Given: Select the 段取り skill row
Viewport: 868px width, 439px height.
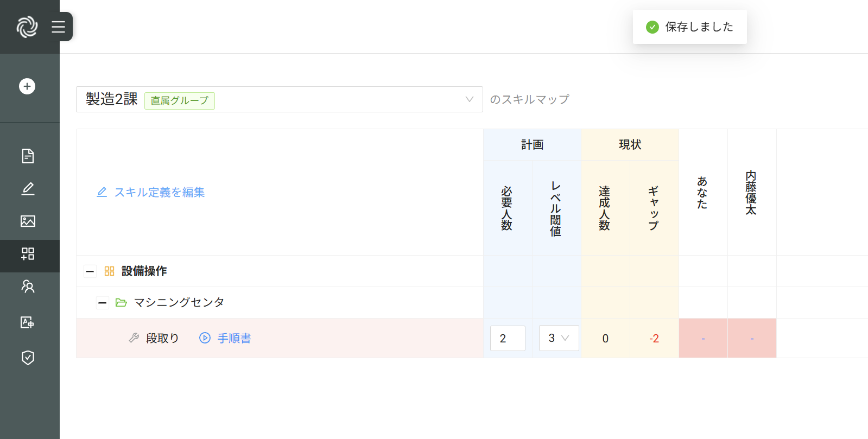Looking at the screenshot, I should click(162, 338).
